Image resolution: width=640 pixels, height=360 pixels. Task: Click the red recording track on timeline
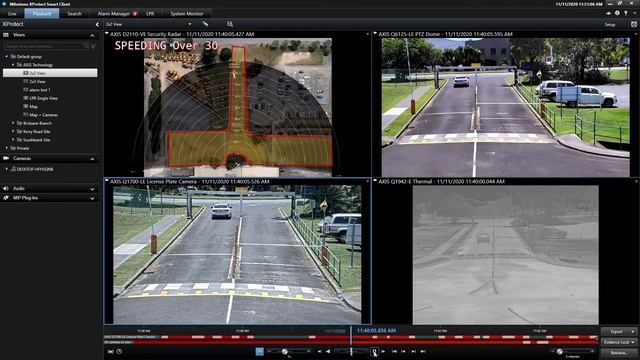click(x=351, y=338)
